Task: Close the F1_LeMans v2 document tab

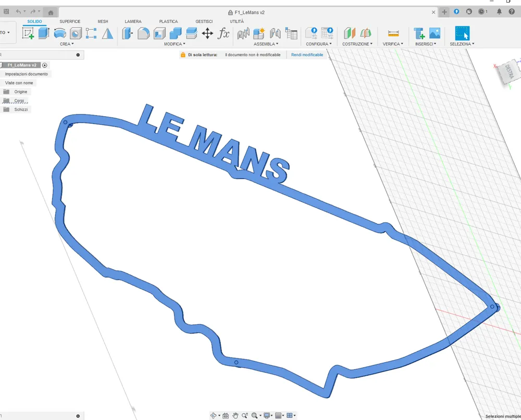Action: 433,12
